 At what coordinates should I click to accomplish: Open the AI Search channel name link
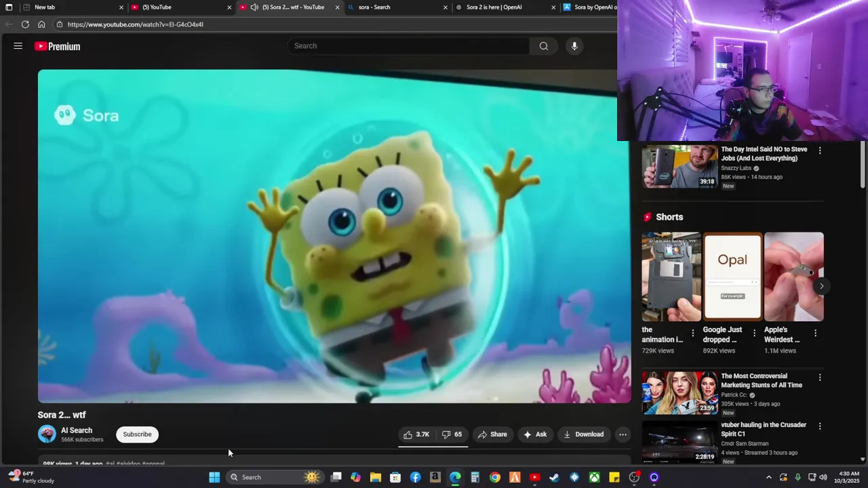pos(77,430)
